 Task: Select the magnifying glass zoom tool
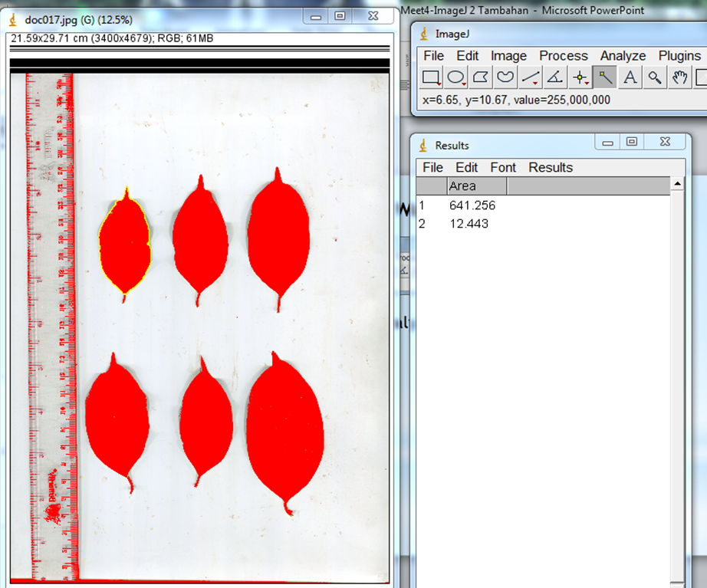pos(656,77)
